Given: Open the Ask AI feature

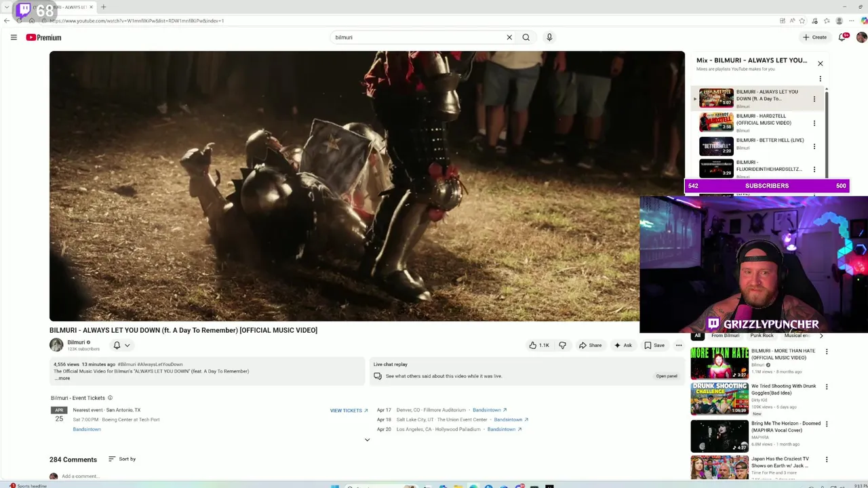Looking at the screenshot, I should (623, 345).
